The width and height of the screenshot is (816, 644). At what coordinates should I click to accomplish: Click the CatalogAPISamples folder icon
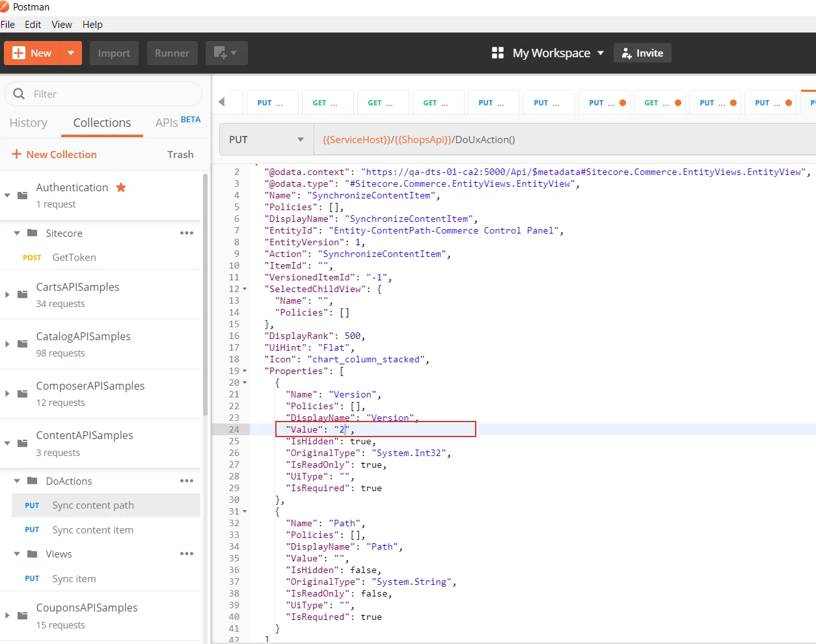click(x=22, y=343)
